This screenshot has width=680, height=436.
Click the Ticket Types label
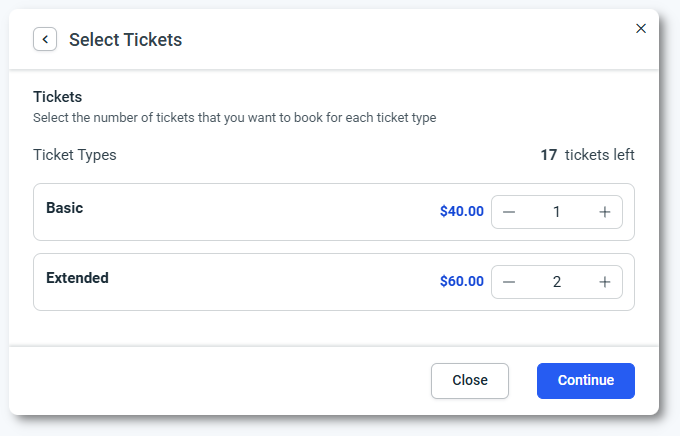tap(75, 155)
